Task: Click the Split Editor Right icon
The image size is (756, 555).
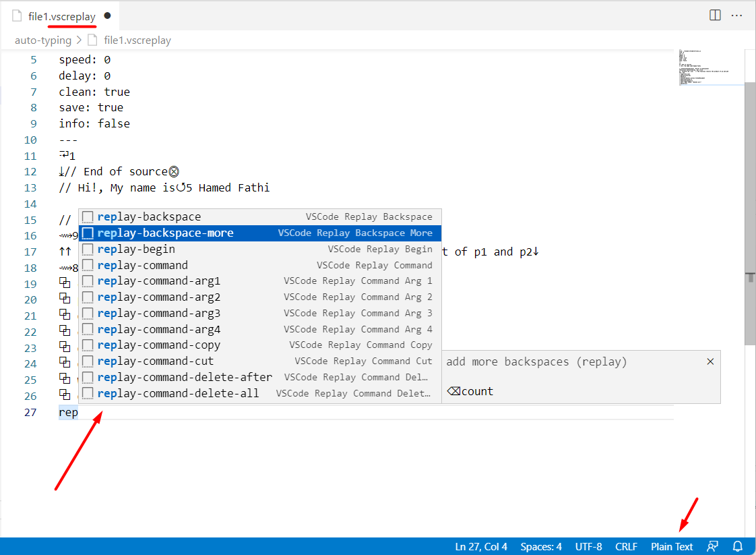Action: 715,16
